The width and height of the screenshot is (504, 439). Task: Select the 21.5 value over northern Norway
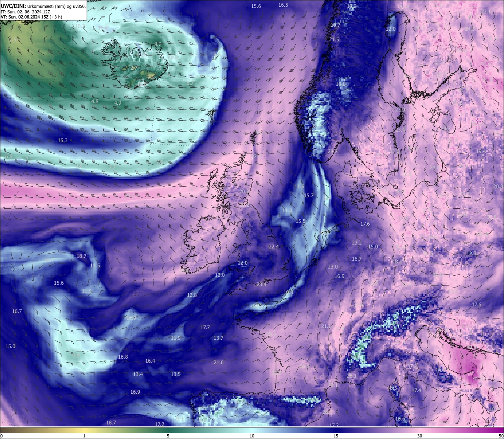(334, 40)
